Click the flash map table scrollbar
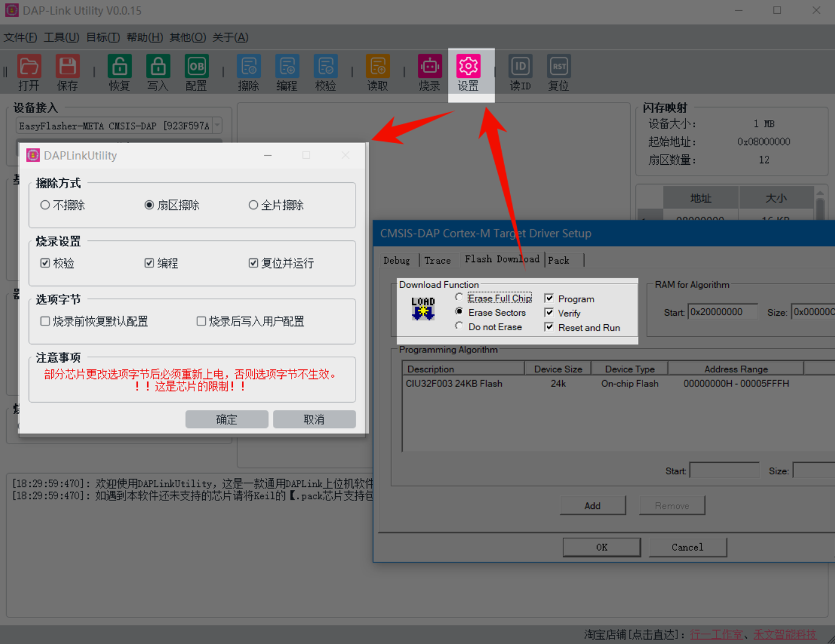Viewport: 835px width, 644px height. [820, 205]
